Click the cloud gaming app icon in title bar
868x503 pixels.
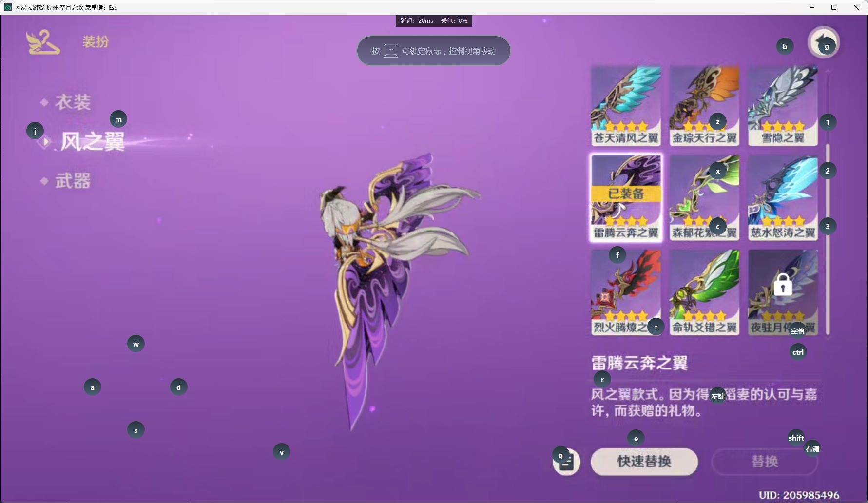click(x=8, y=7)
